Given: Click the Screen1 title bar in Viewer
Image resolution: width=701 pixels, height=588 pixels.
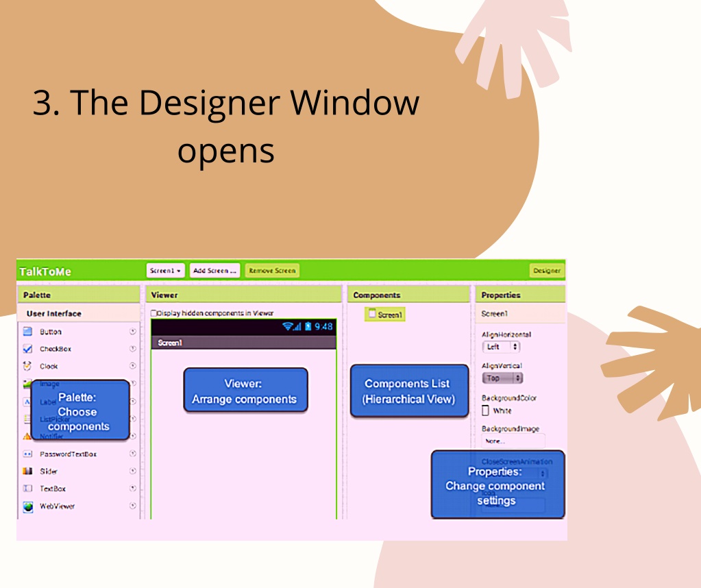Looking at the screenshot, I should [x=244, y=343].
